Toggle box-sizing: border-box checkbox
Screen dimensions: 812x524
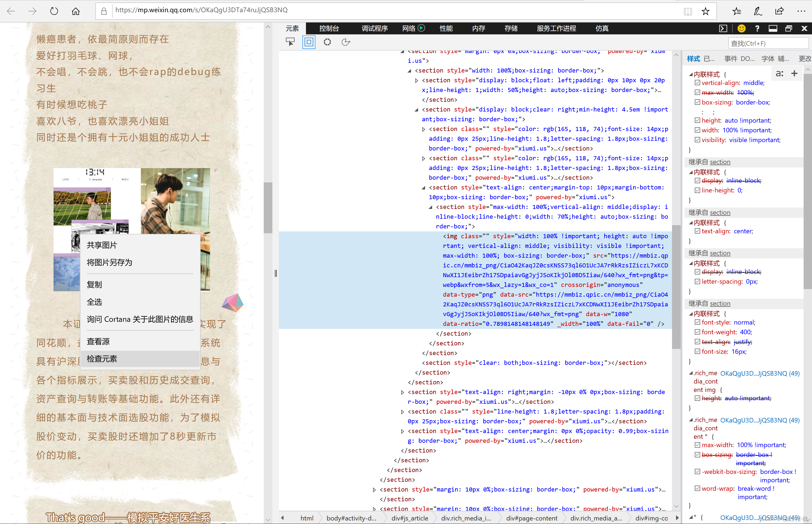[x=697, y=102]
